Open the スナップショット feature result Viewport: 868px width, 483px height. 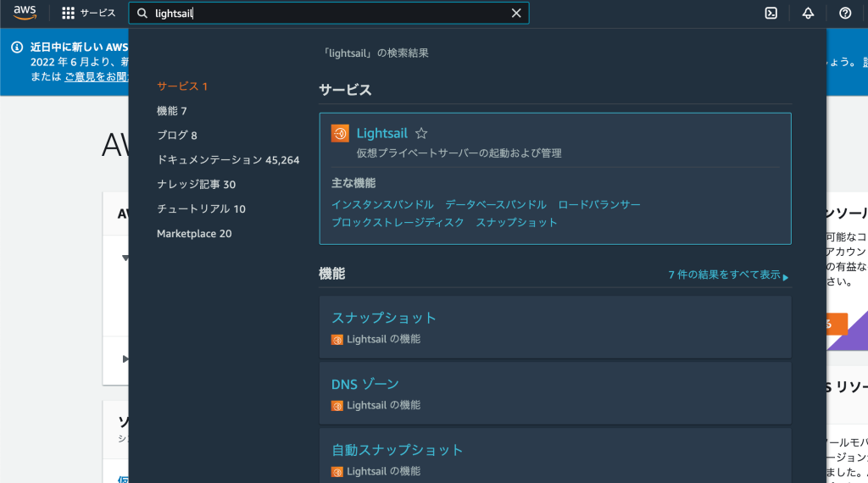[384, 318]
